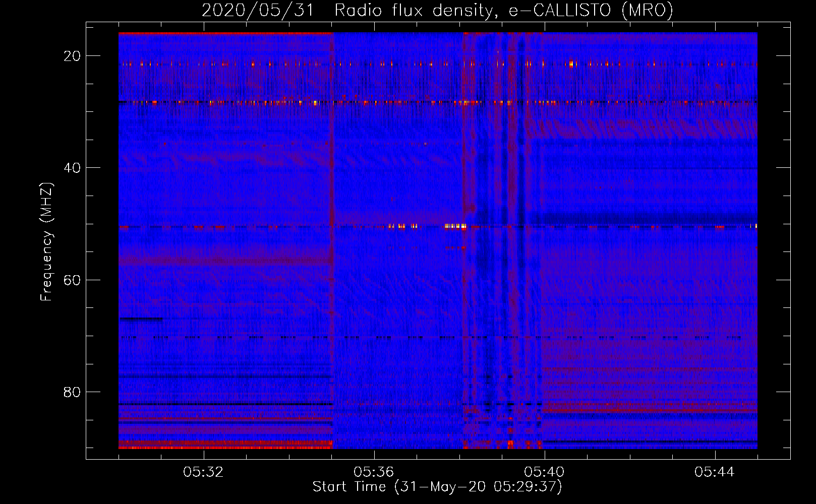Viewport: 816px width, 504px height.
Task: Click the '05:32' time tick label
Action: pos(203,472)
